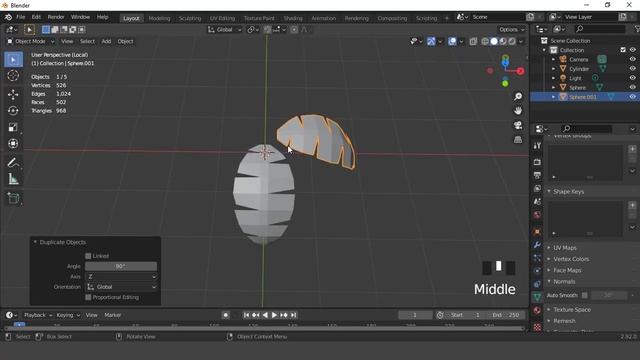Click the timeline horizontal scrollbar

[264, 328]
